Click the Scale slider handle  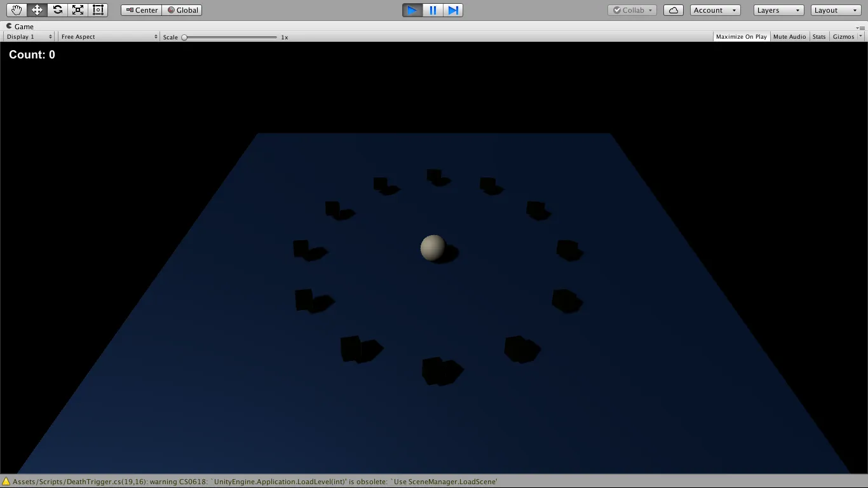point(184,37)
